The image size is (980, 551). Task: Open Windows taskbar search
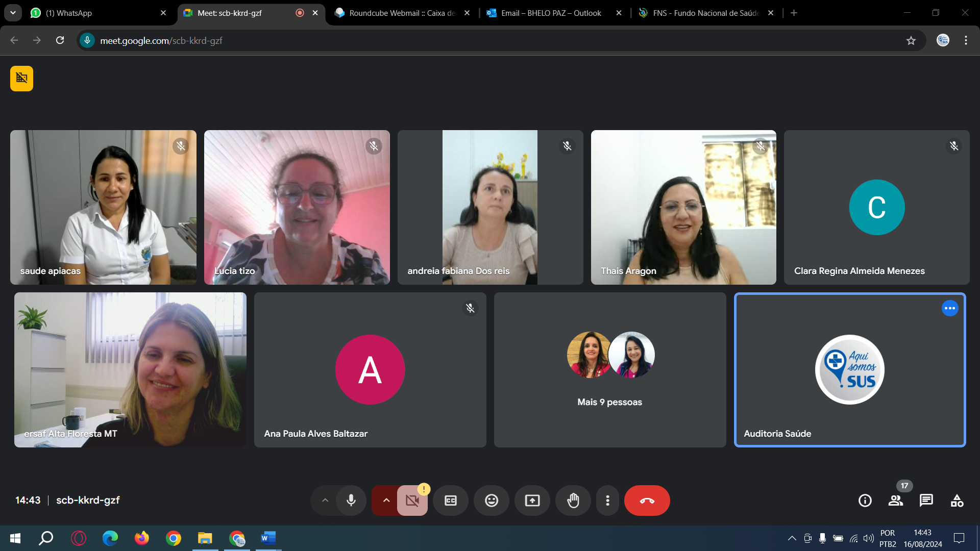coord(46,538)
